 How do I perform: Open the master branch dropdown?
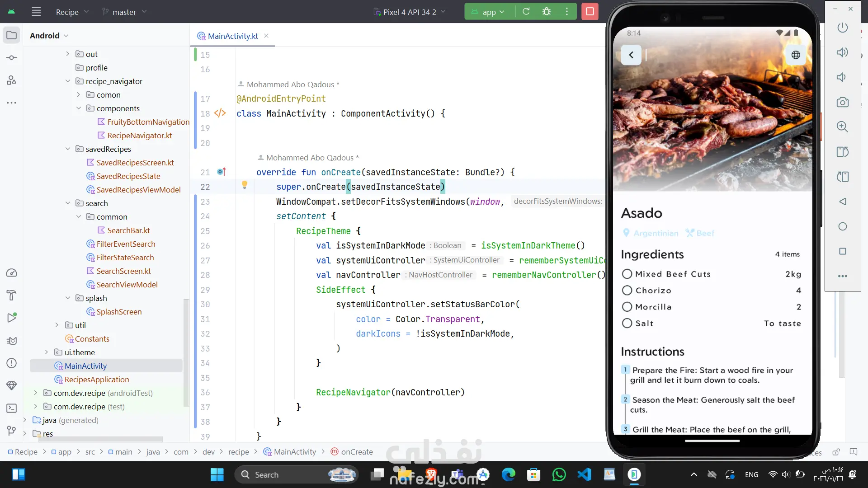click(124, 12)
